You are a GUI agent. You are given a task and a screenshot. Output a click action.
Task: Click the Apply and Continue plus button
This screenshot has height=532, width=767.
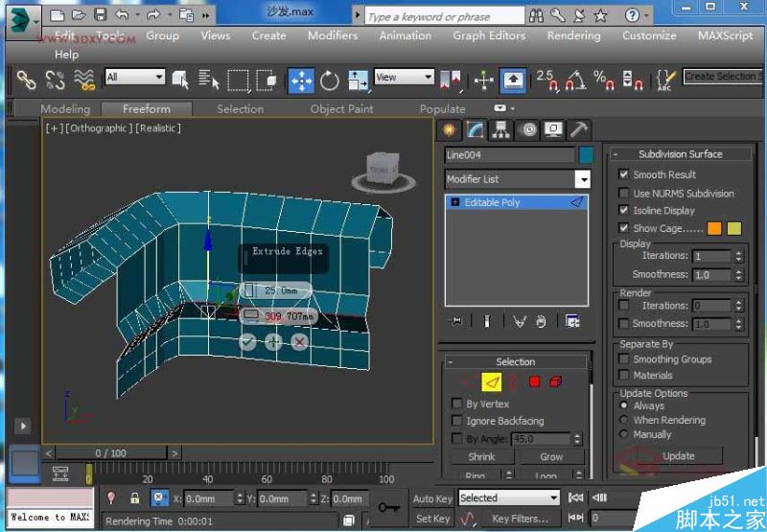[x=273, y=341]
